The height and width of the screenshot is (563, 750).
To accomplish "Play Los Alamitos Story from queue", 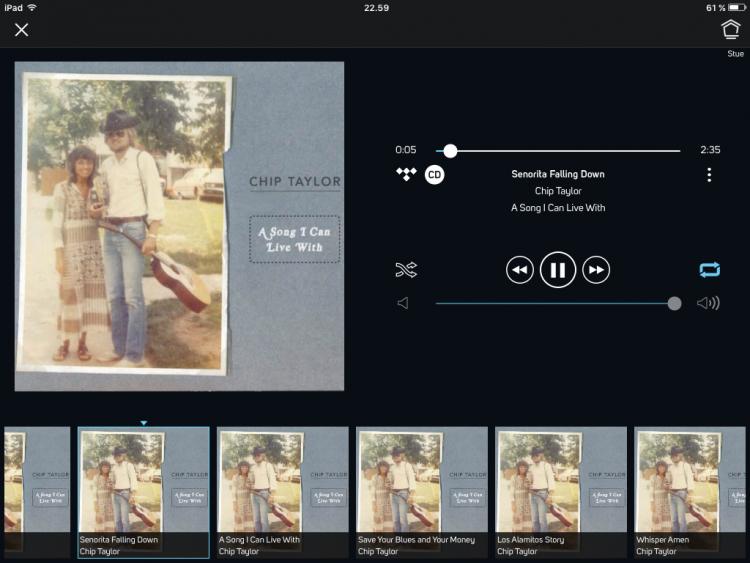I will click(561, 492).
